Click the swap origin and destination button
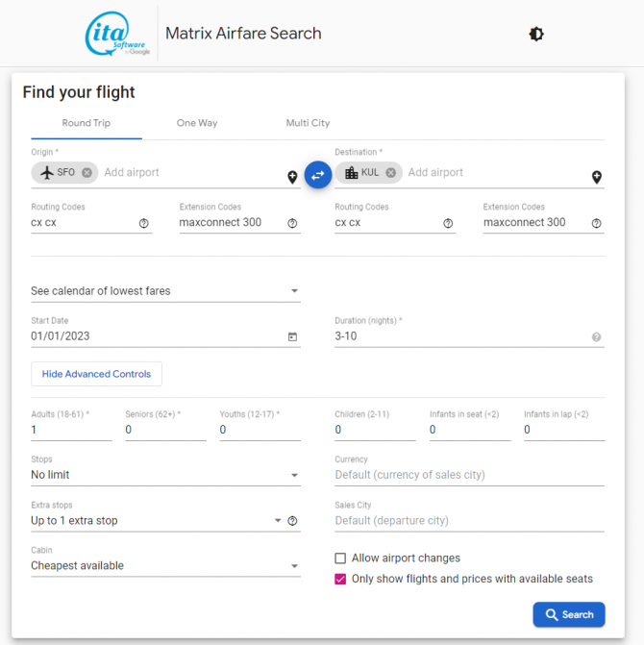The width and height of the screenshot is (644, 645). [x=318, y=175]
